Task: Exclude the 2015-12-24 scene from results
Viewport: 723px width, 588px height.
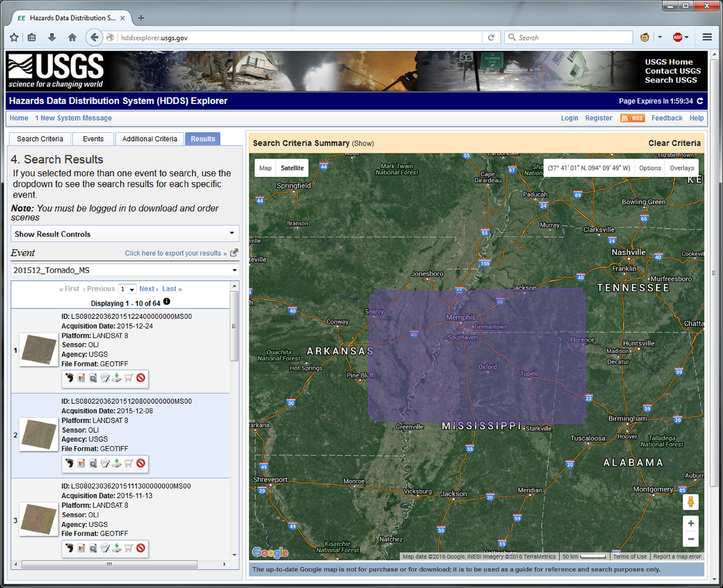Action: pos(141,378)
